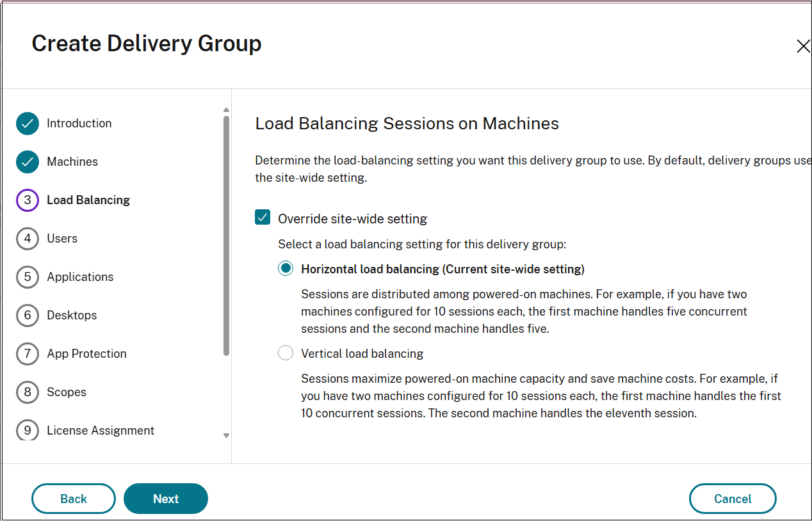Viewport: 812px width, 521px height.
Task: Select the Vertical load balancing option
Action: point(285,353)
